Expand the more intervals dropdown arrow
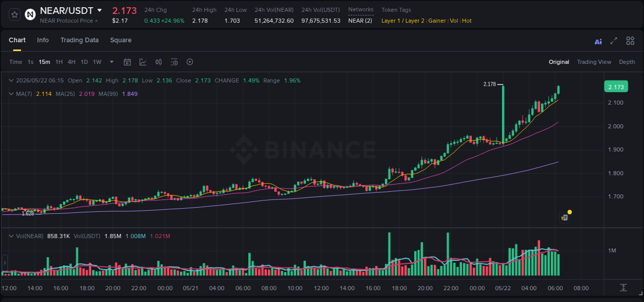This screenshot has width=644, height=302. pyautogui.click(x=112, y=62)
